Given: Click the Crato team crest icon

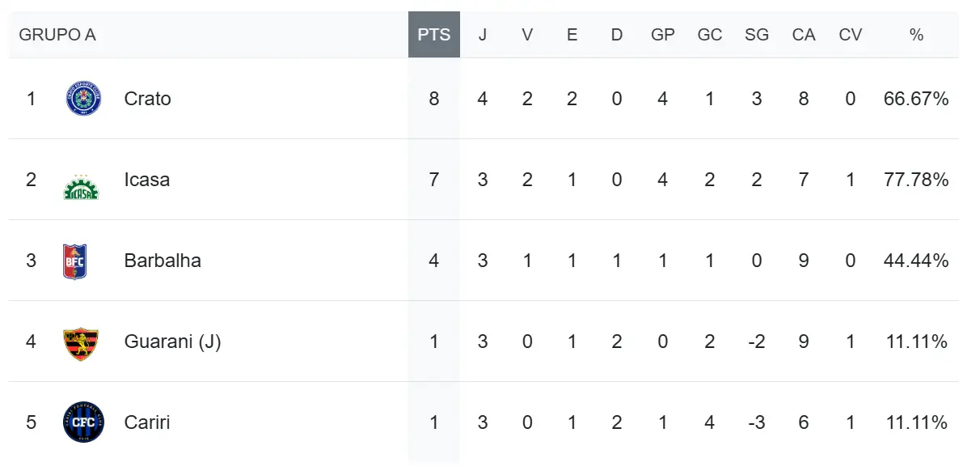Looking at the screenshot, I should pyautogui.click(x=83, y=99).
